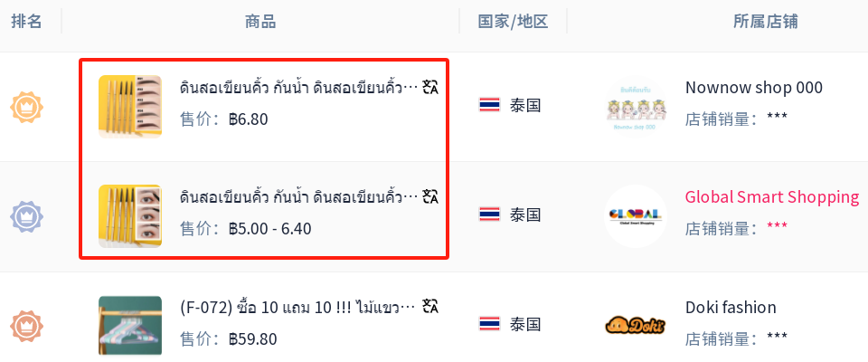Click the silver-blue crown rank badge
This screenshot has height=362, width=868.
coord(26,216)
